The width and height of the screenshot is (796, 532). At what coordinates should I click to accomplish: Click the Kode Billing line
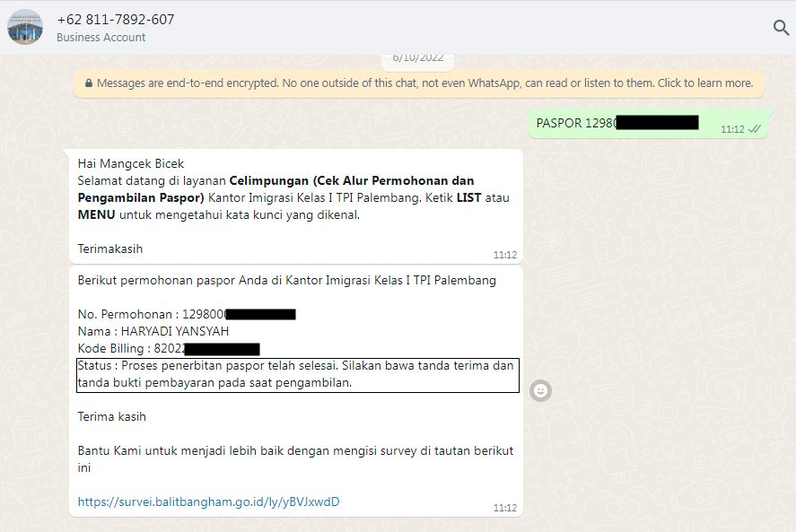click(x=133, y=348)
